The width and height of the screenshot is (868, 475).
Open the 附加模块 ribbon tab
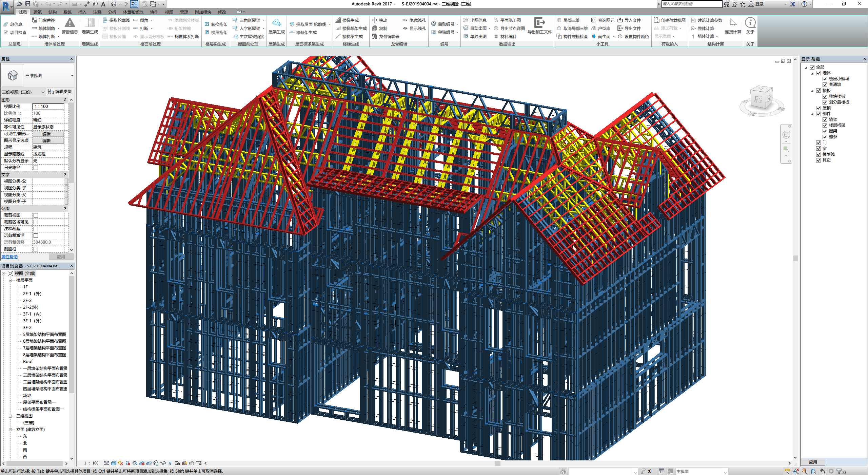point(203,12)
